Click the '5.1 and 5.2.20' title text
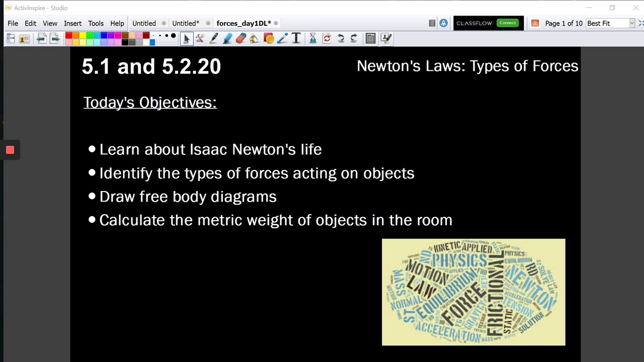 click(151, 67)
